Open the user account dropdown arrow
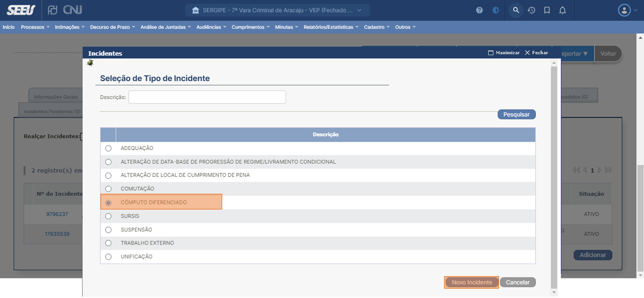Screen dimensions: 644x298 636,10
